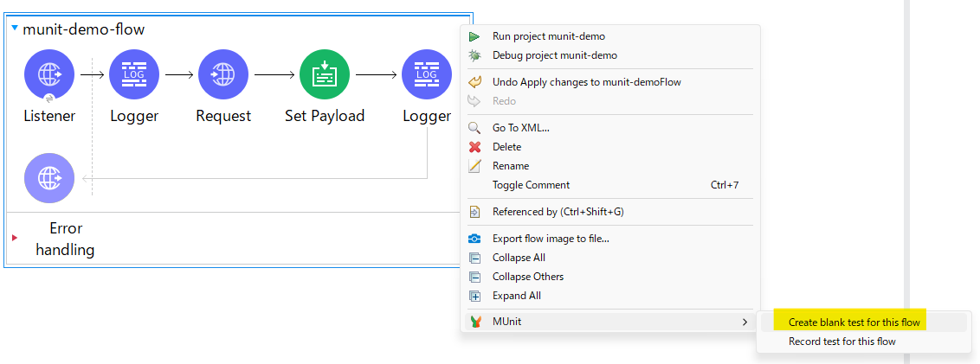This screenshot has width=980, height=364.
Task: Click the Expand All plus icon
Action: point(475,296)
